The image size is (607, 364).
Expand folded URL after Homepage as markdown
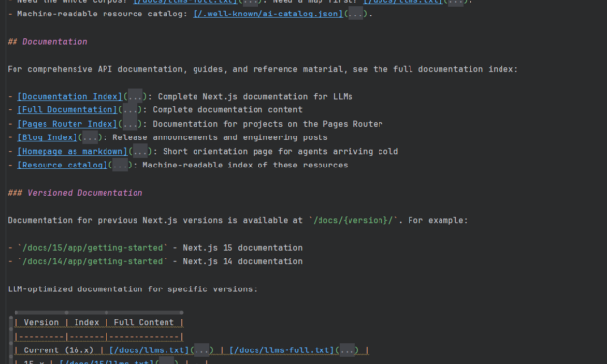pyautogui.click(x=140, y=151)
